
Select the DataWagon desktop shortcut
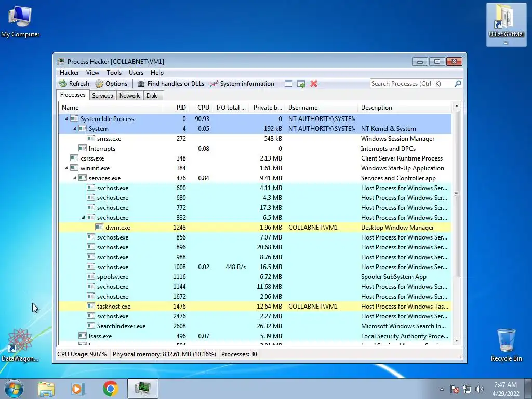point(20,345)
